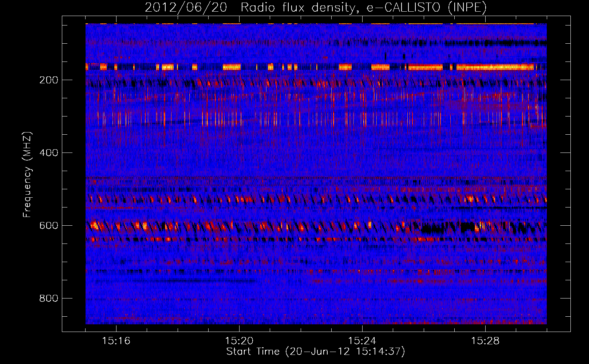Image resolution: width=589 pixels, height=364 pixels.
Task: Click the 15:20 time tick label
Action: click(239, 341)
